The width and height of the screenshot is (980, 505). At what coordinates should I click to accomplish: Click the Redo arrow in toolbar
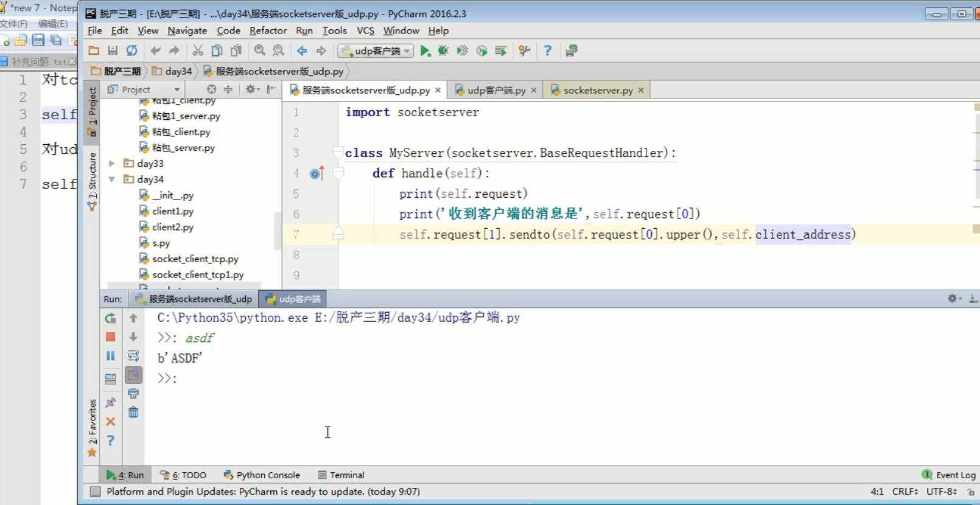point(174,50)
